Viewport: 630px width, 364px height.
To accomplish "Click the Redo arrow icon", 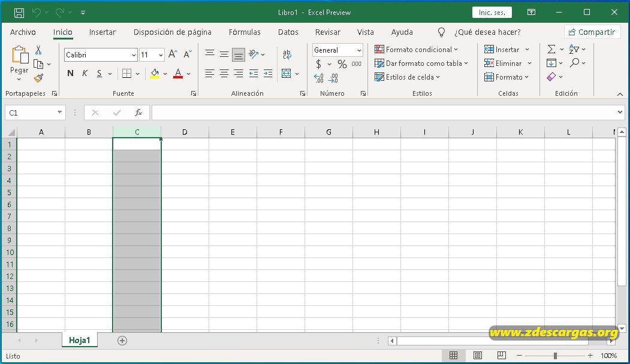I will point(60,13).
